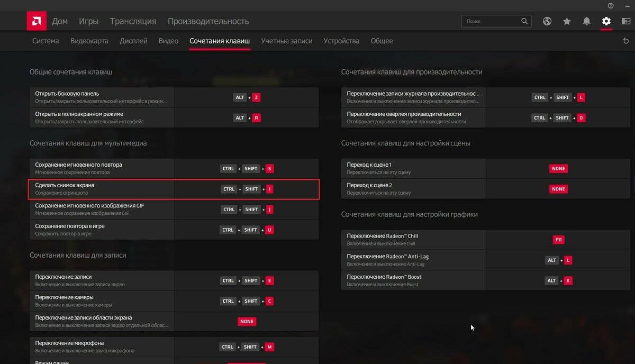
Task: Set the NONE binding for Переключение записи области экрана
Action: 247,321
